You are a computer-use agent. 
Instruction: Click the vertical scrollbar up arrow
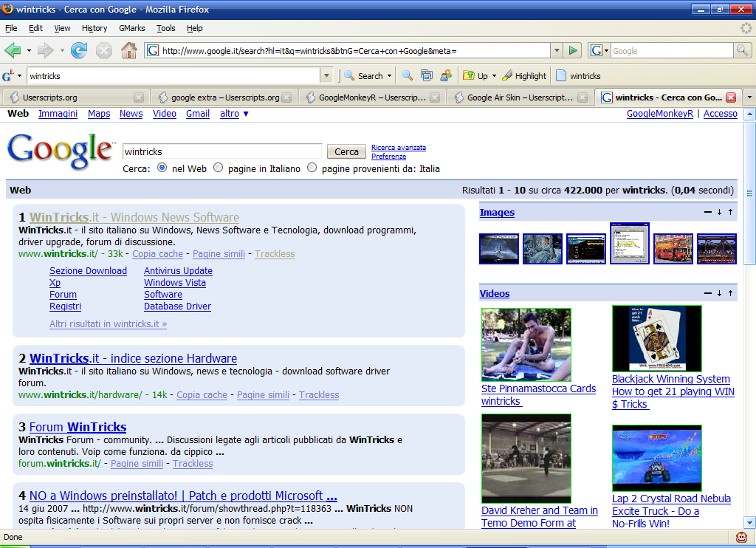coord(749,114)
